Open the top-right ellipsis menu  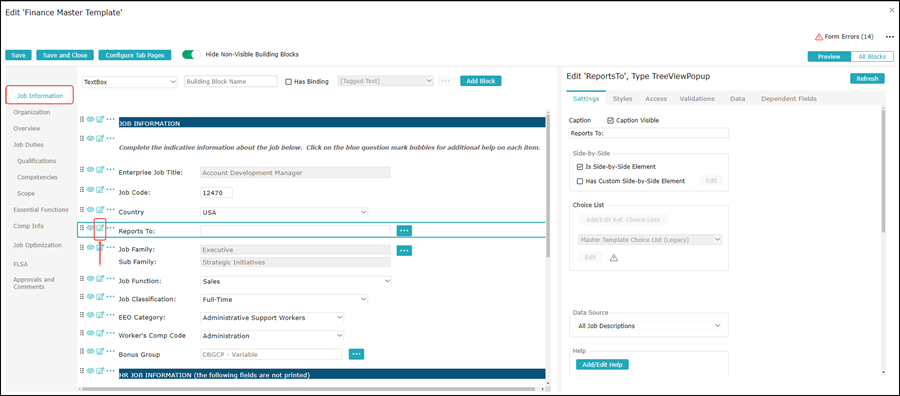890,37
